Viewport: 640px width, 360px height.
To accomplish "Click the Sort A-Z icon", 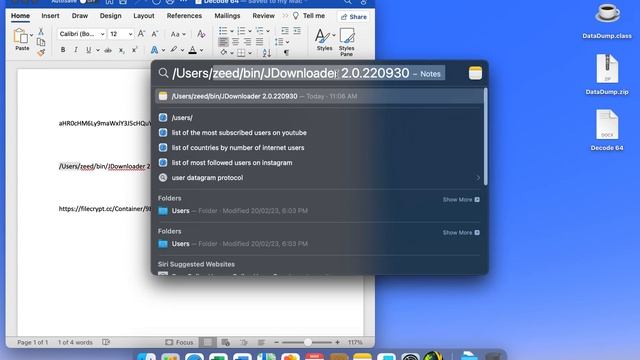I will (x=267, y=53).
